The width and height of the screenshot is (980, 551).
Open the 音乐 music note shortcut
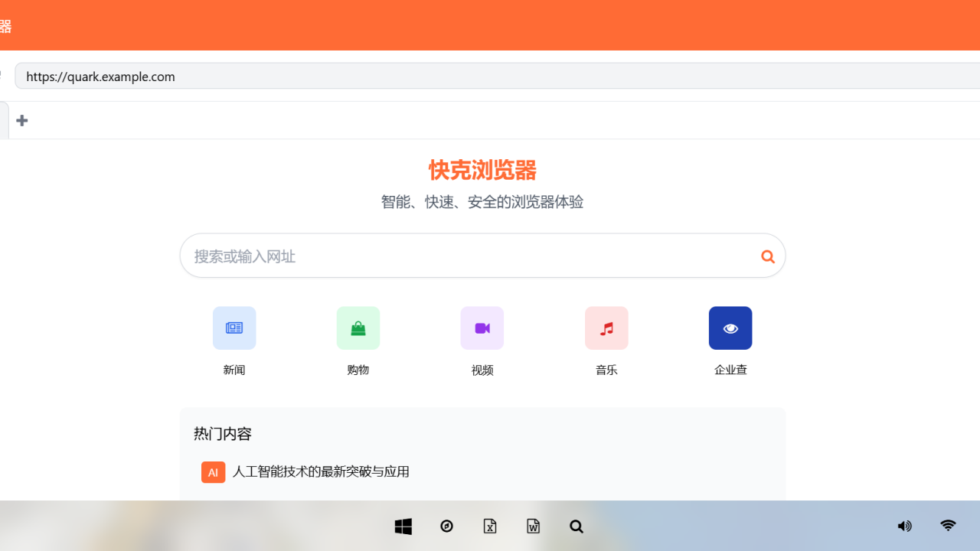tap(606, 328)
